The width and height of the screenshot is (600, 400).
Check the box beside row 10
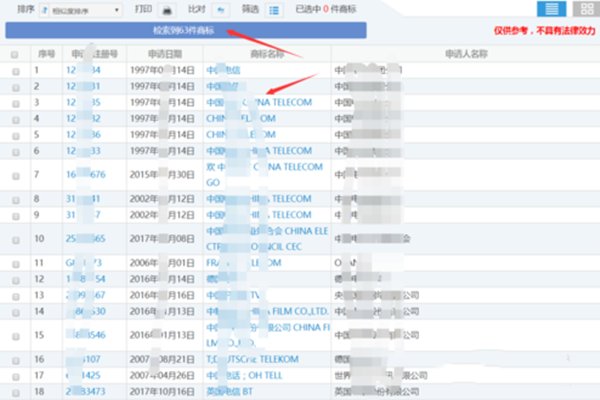coord(16,240)
